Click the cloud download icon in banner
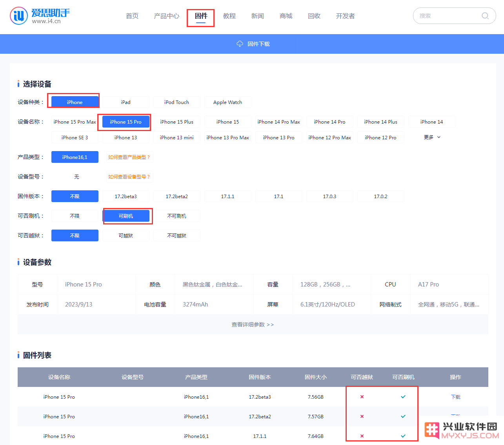The height and width of the screenshot is (445, 504). pos(240,44)
